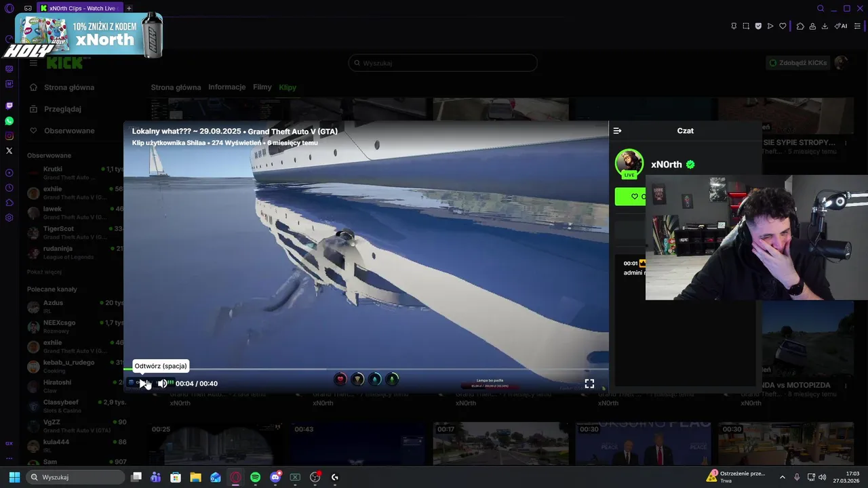Viewport: 868px width, 488px height.
Task: Click the Kick search field Wyszukaj
Action: 443,63
